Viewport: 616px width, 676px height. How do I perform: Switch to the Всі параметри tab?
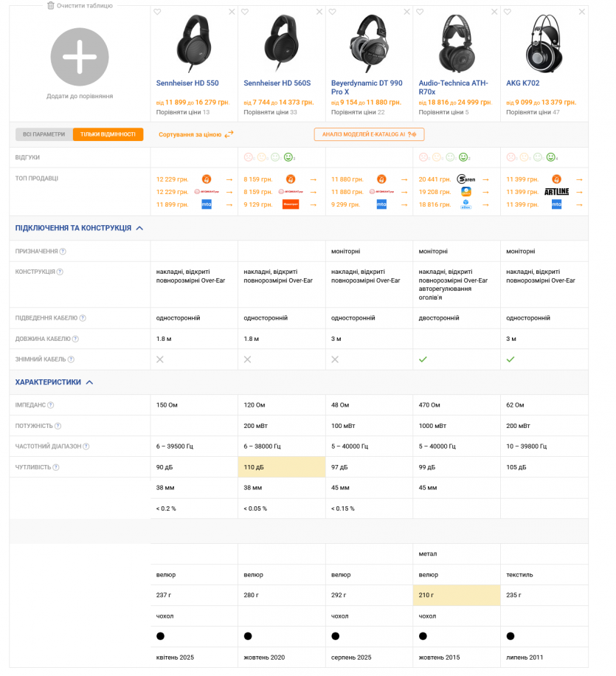point(44,134)
